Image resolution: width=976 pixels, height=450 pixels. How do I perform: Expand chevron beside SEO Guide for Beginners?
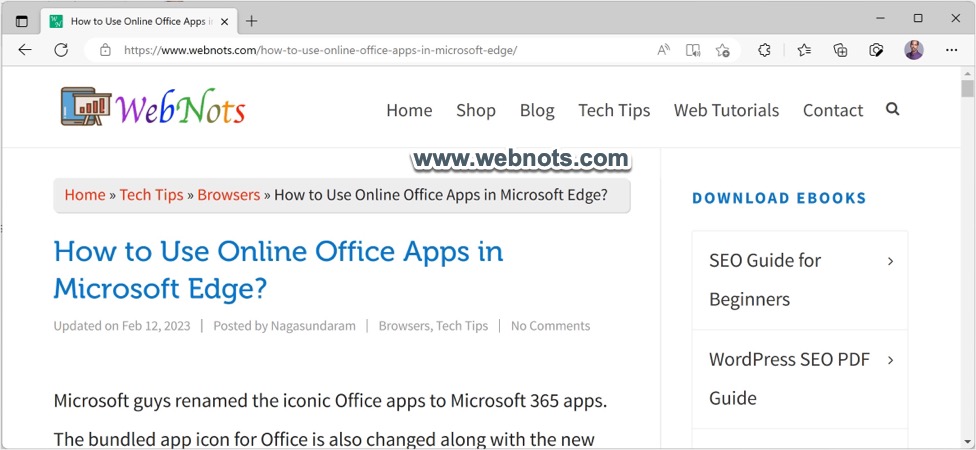click(890, 261)
